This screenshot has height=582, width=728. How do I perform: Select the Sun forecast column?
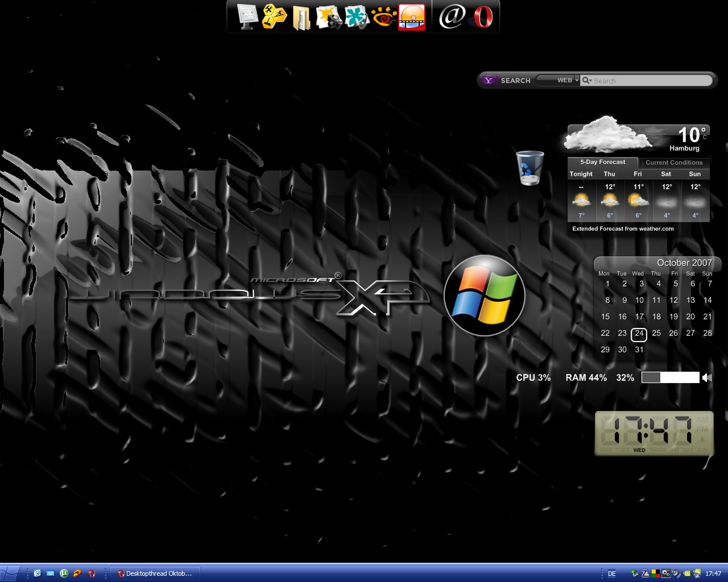coord(695,196)
